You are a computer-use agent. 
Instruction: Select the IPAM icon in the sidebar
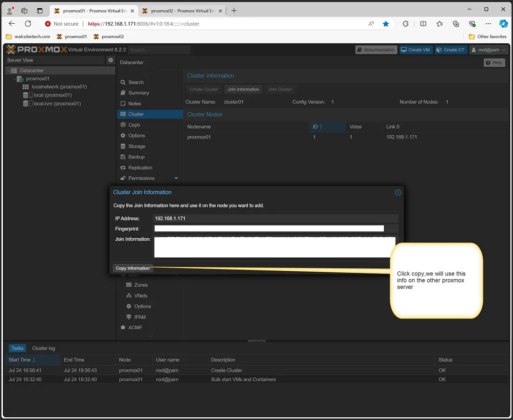130,317
